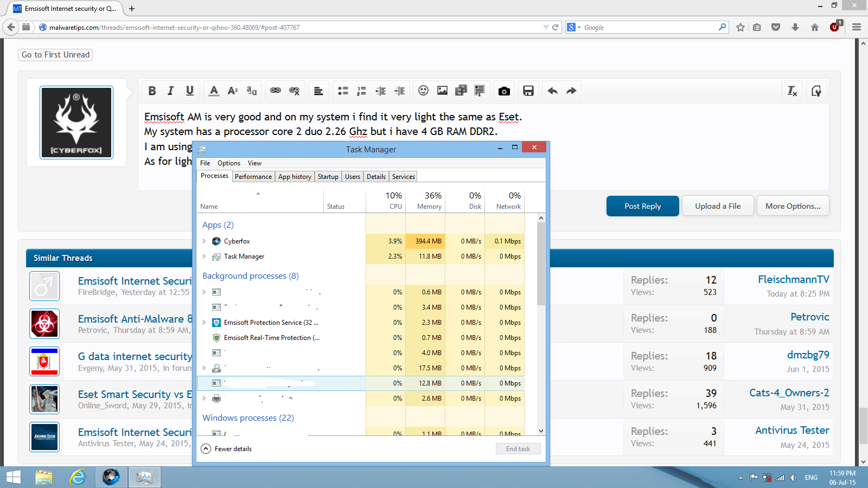
Task: Open the uBlock extension icon
Action: coord(835,27)
